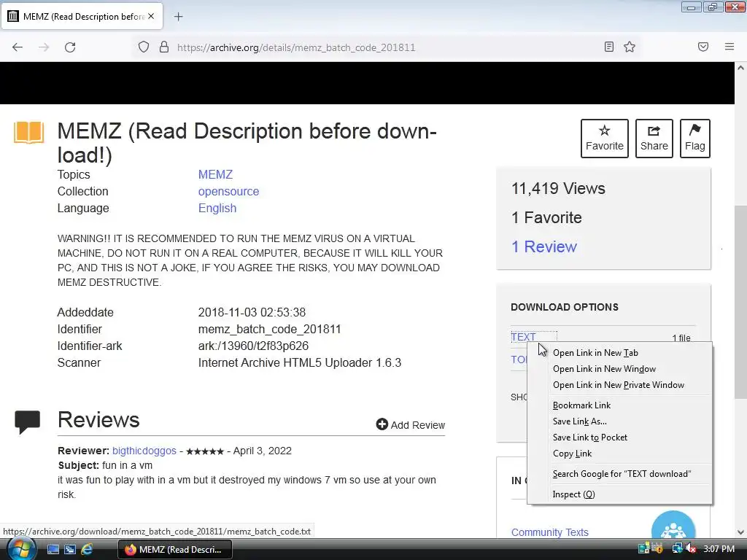Image resolution: width=747 pixels, height=560 pixels.
Task: Open a new browser tab
Action: 178,17
